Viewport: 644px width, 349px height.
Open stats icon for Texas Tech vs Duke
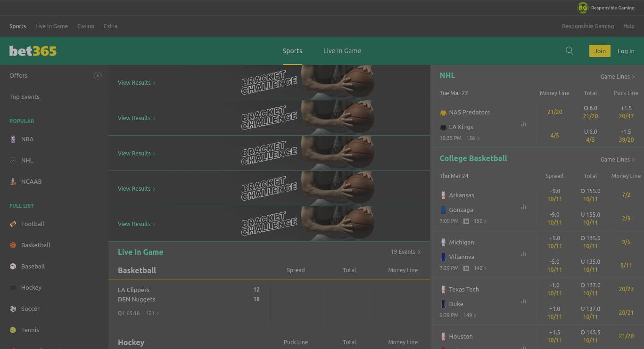524,301
